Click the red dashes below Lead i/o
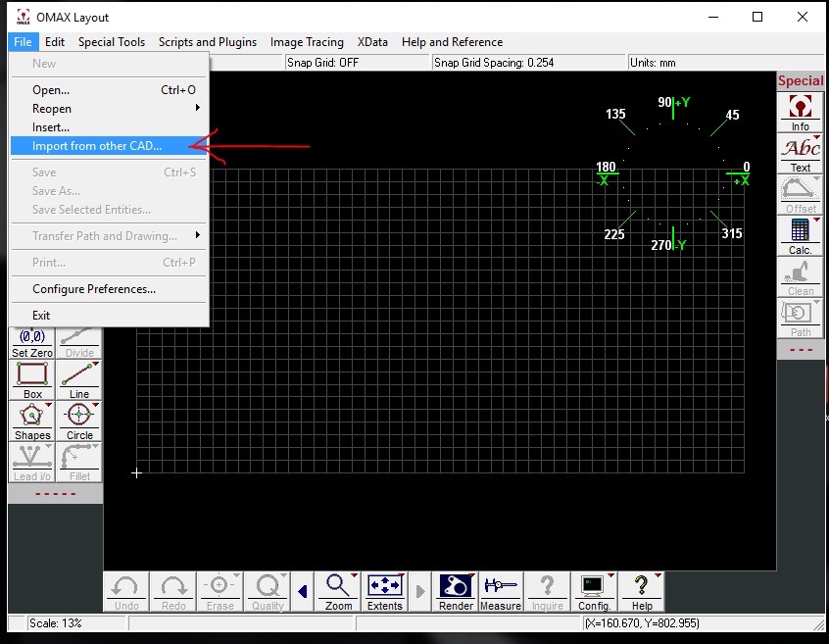Viewport: 829px width, 644px height. click(x=56, y=494)
